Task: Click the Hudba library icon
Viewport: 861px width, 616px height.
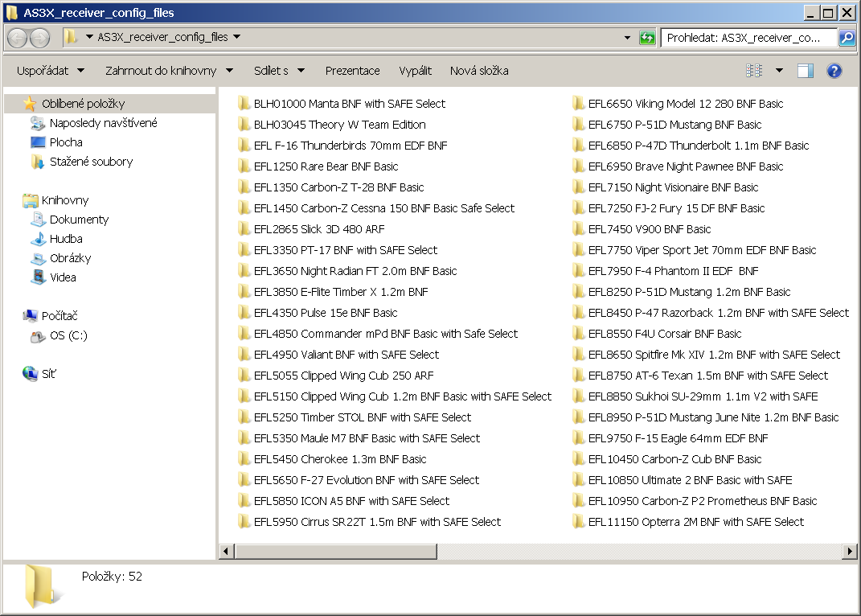Action: pos(38,239)
